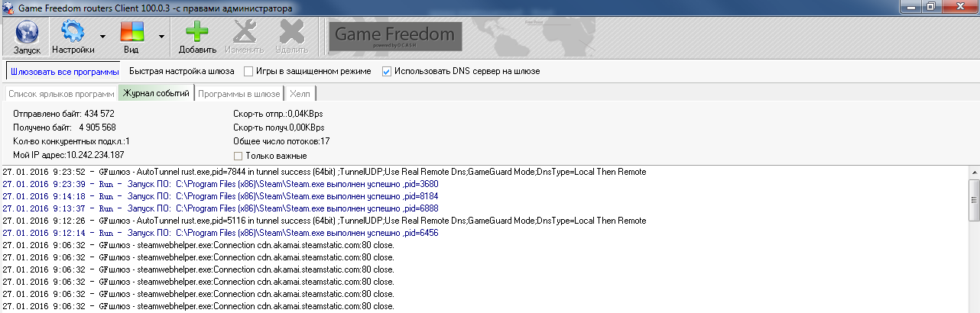This screenshot has height=313, width=980.
Task: Click the Вид colored squares icon
Action: [x=131, y=33]
